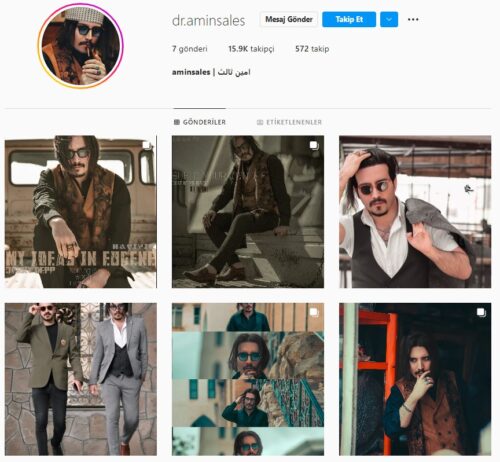Expand the suggested accounts dropdown arrow
The height and width of the screenshot is (462, 500).
[x=389, y=20]
